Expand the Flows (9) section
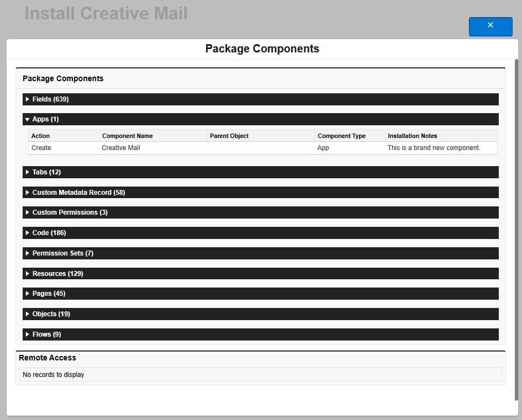 (260, 334)
